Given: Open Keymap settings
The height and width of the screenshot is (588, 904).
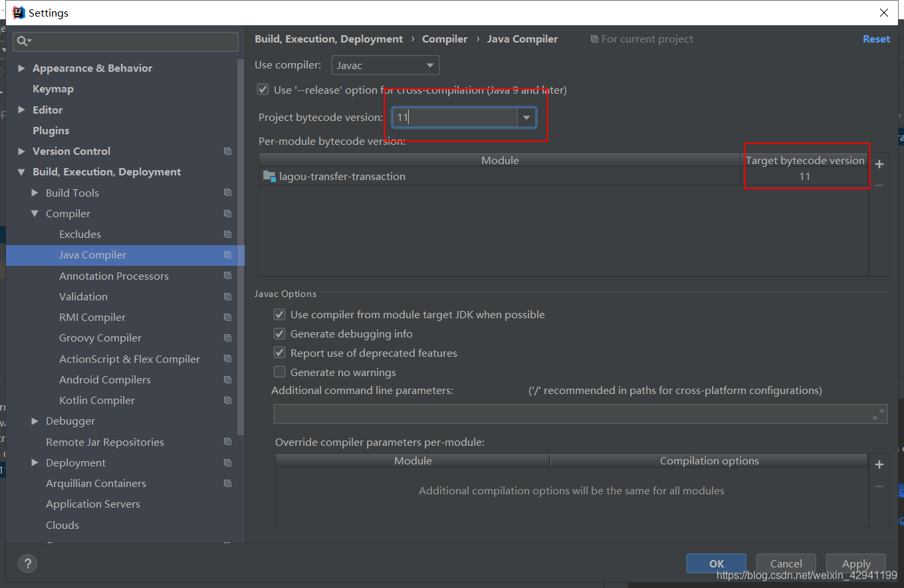Looking at the screenshot, I should pos(53,88).
